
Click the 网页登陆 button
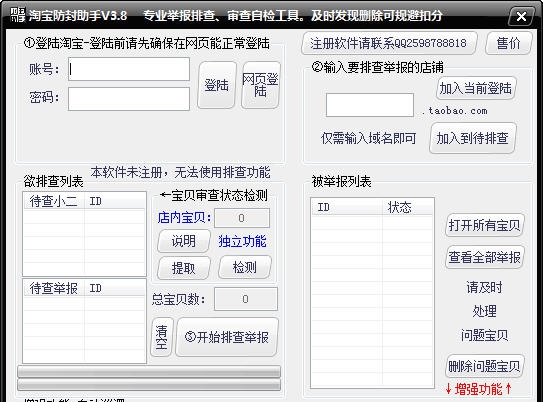point(260,85)
